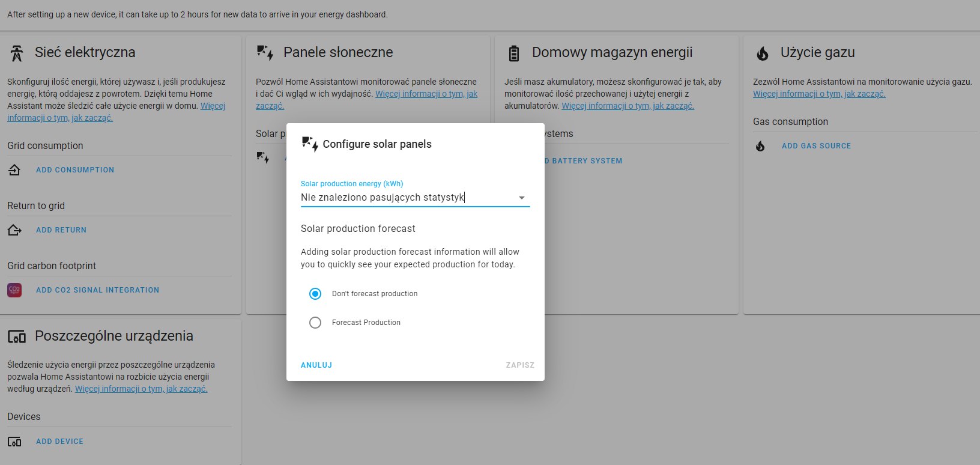This screenshot has height=465, width=980.
Task: Click the devices icon beside Add Device
Action: click(14, 442)
